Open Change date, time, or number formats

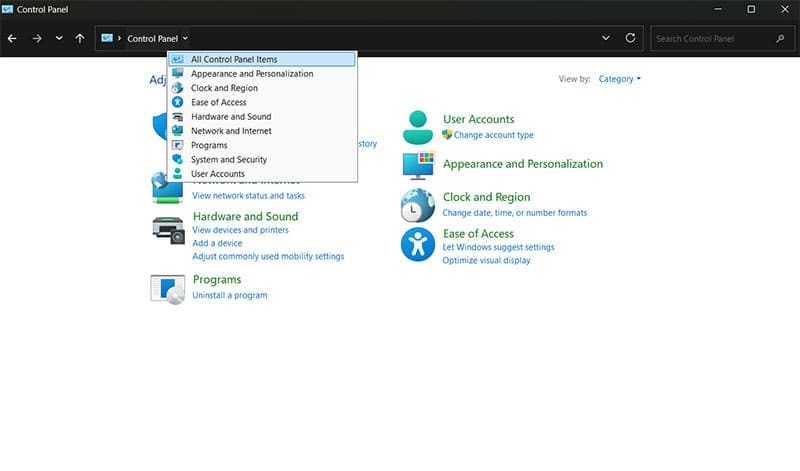[x=515, y=213]
